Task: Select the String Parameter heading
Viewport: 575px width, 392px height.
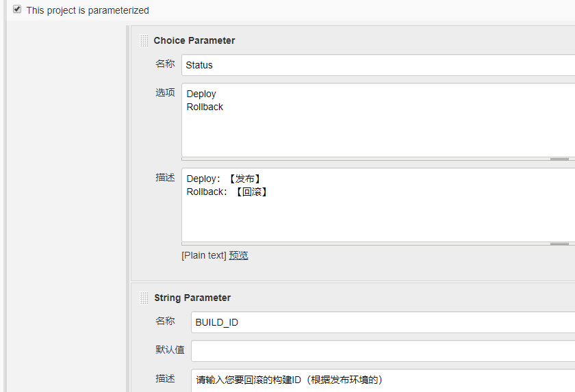Action: coord(192,298)
